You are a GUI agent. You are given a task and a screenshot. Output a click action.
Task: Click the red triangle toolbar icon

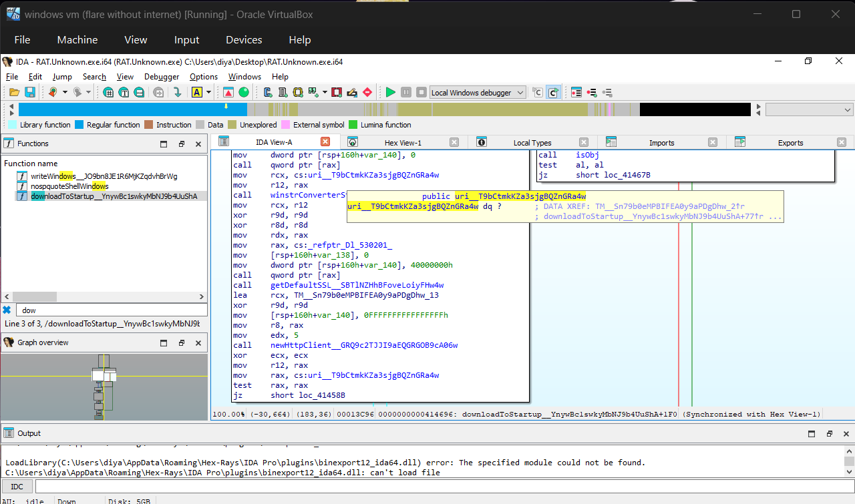coord(228,92)
